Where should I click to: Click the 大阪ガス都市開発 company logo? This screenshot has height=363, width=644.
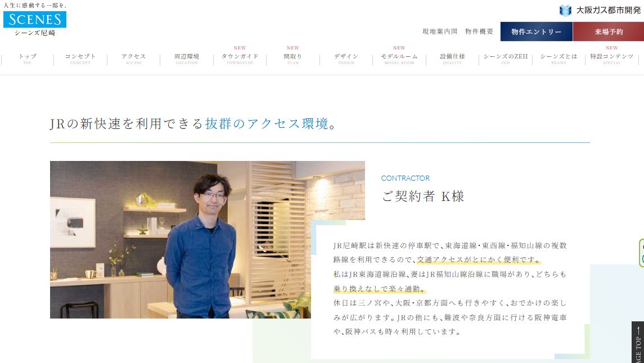[600, 10]
